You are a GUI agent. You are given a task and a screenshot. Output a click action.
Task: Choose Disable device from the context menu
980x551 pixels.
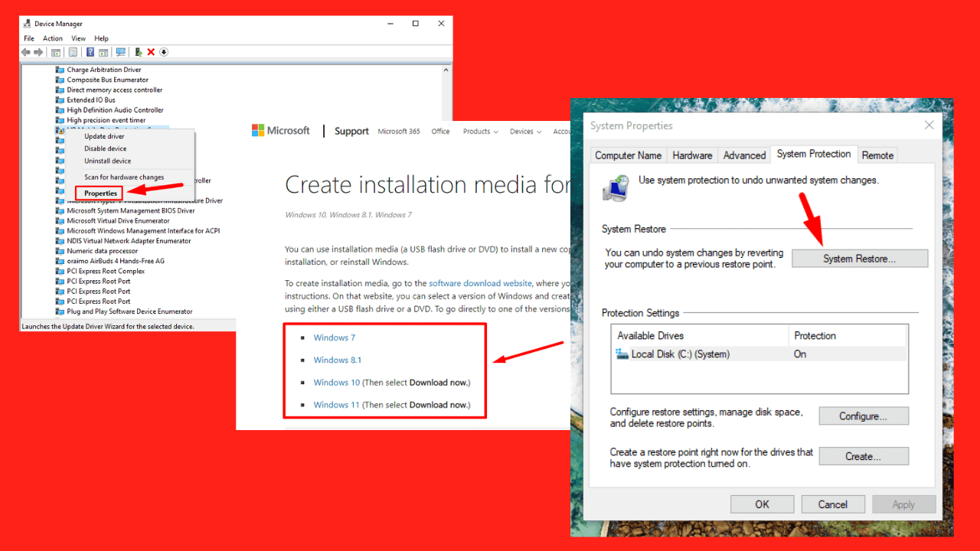(130, 148)
